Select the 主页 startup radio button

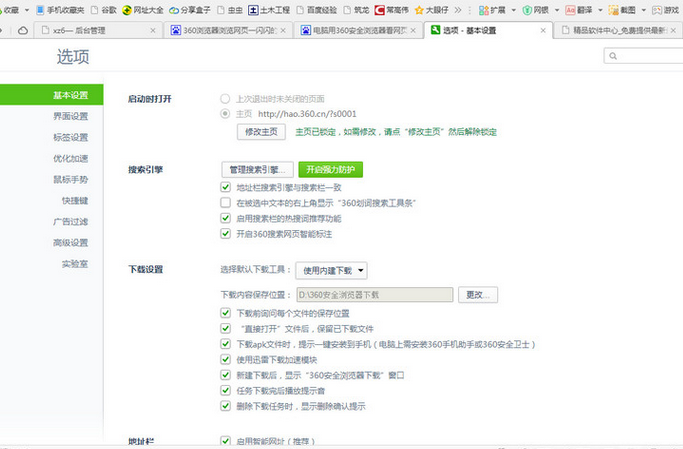pos(225,114)
